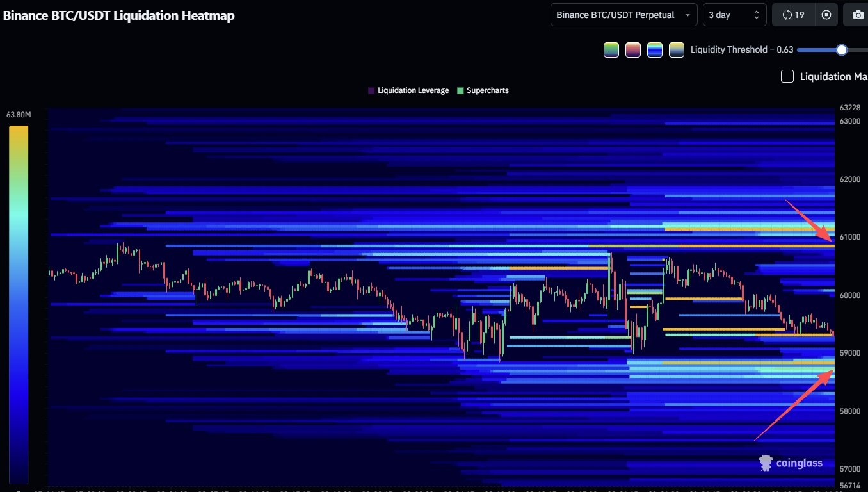Screen dimensions: 868x492
Task: Click the "Liquidity Threshold = 0.63" label
Action: (x=742, y=50)
